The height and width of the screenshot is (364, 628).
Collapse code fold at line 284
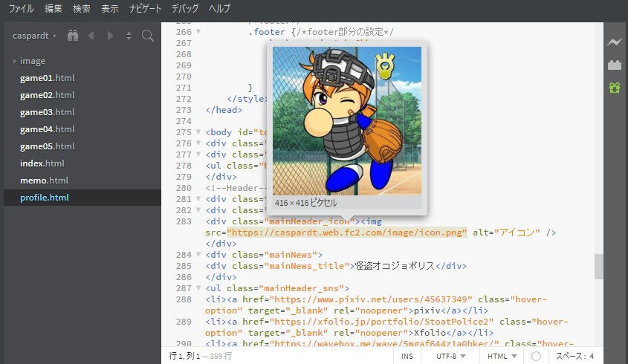pyautogui.click(x=198, y=254)
